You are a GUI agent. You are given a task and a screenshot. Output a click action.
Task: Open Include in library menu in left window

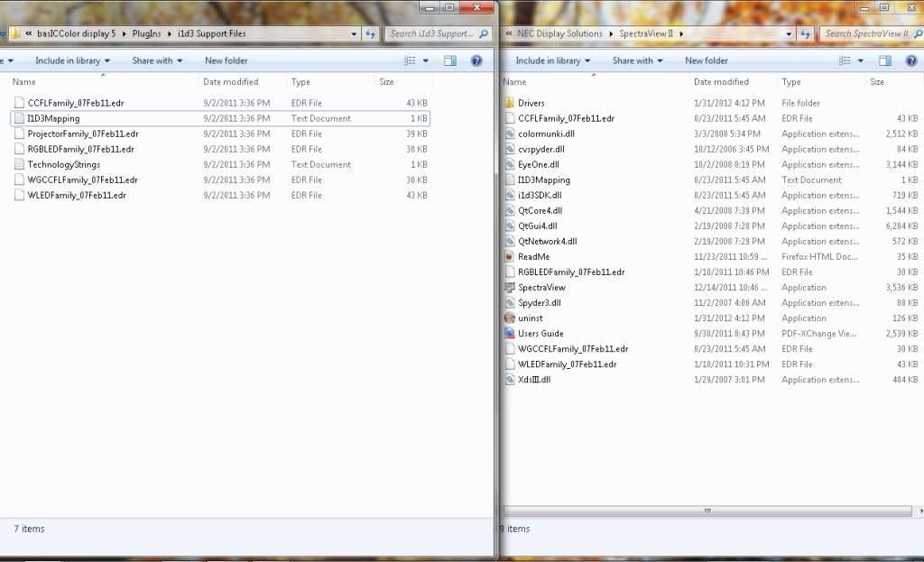click(x=72, y=60)
